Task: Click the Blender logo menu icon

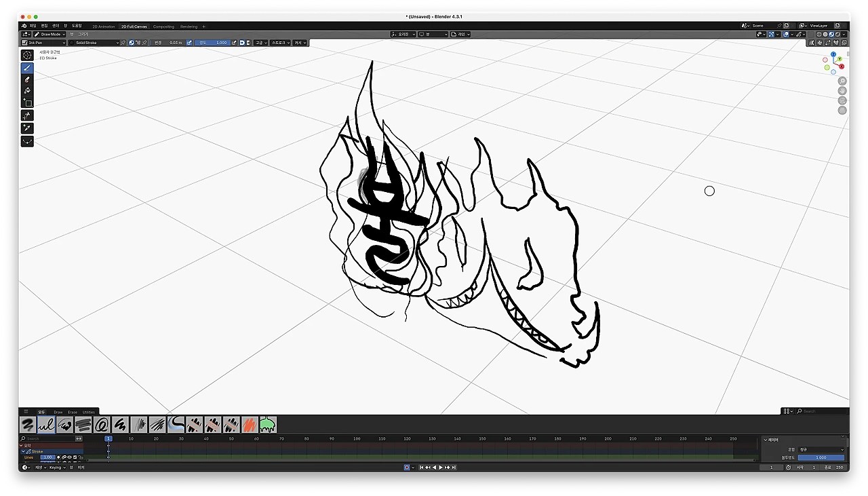Action: [x=24, y=26]
